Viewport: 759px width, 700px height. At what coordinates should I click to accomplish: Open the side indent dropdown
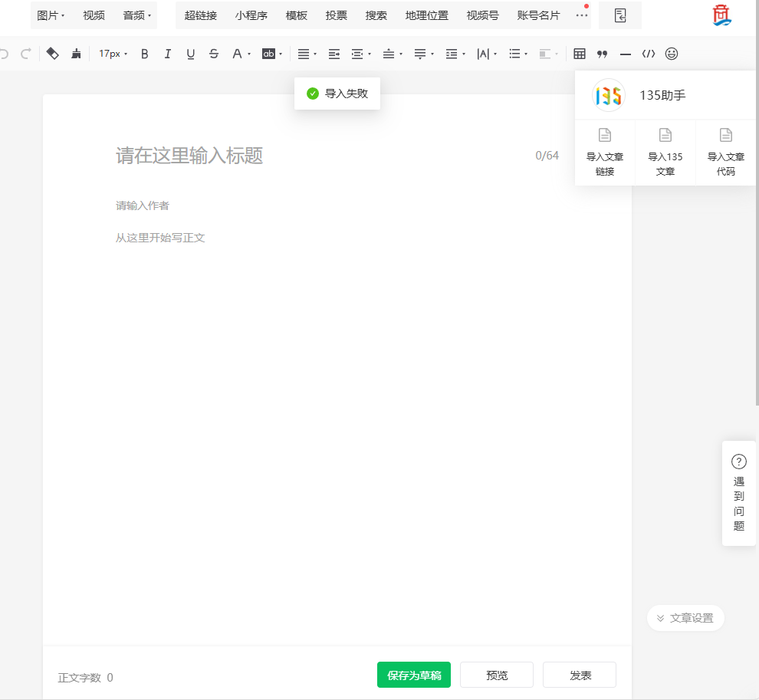pyautogui.click(x=361, y=54)
